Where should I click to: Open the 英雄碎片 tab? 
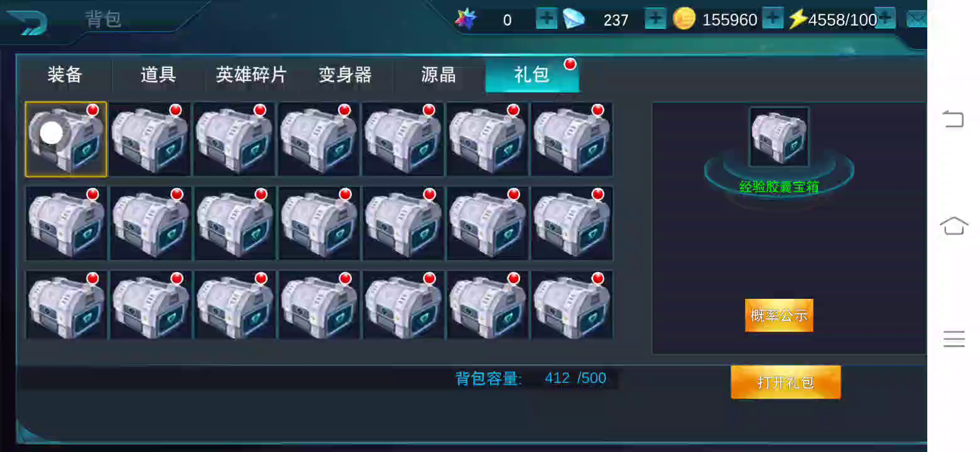(x=251, y=75)
